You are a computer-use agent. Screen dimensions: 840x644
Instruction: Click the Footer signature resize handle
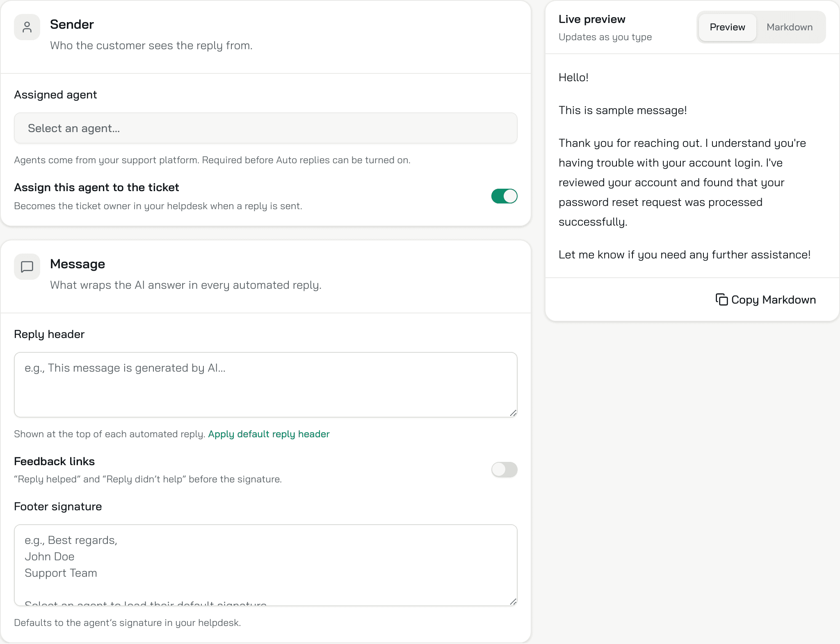(513, 602)
